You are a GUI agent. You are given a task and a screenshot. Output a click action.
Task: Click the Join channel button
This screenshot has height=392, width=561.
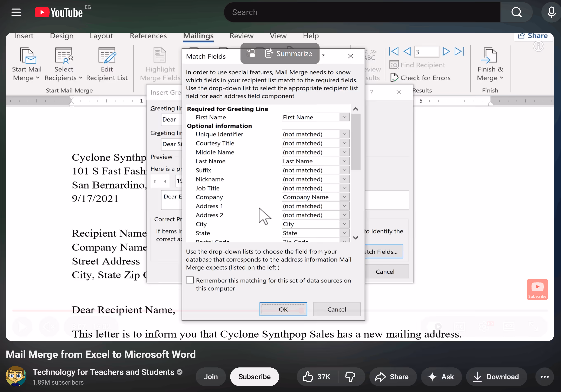point(211,377)
